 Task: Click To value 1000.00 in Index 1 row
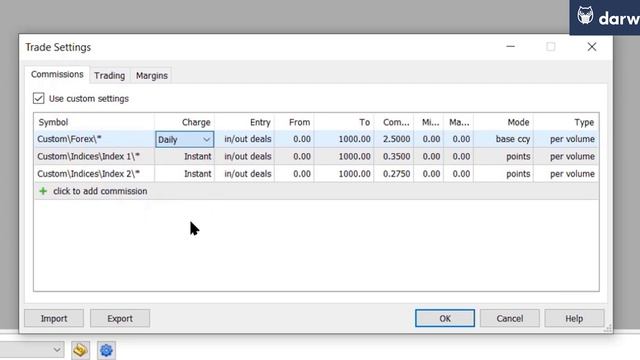point(355,156)
